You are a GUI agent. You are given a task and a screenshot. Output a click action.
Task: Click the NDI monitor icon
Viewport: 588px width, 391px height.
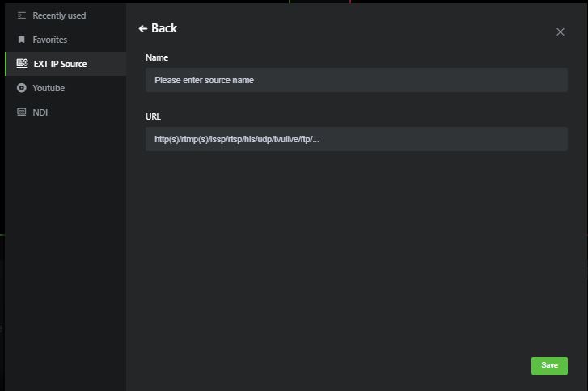pyautogui.click(x=22, y=112)
